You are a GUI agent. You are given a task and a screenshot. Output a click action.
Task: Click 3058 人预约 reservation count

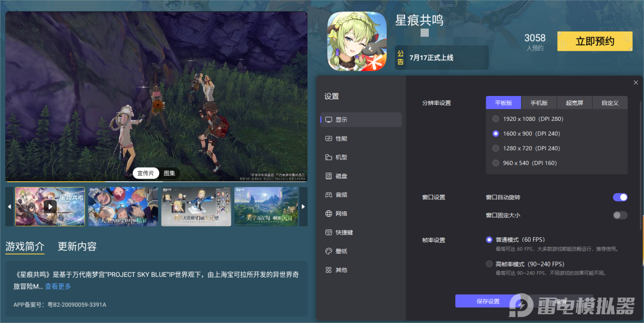click(535, 42)
